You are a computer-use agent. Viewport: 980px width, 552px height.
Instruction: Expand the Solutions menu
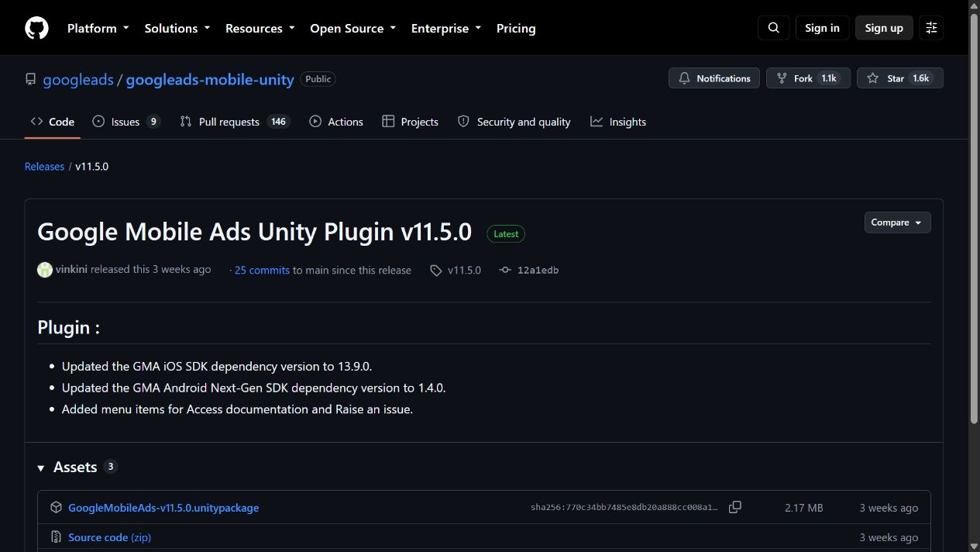pyautogui.click(x=177, y=28)
